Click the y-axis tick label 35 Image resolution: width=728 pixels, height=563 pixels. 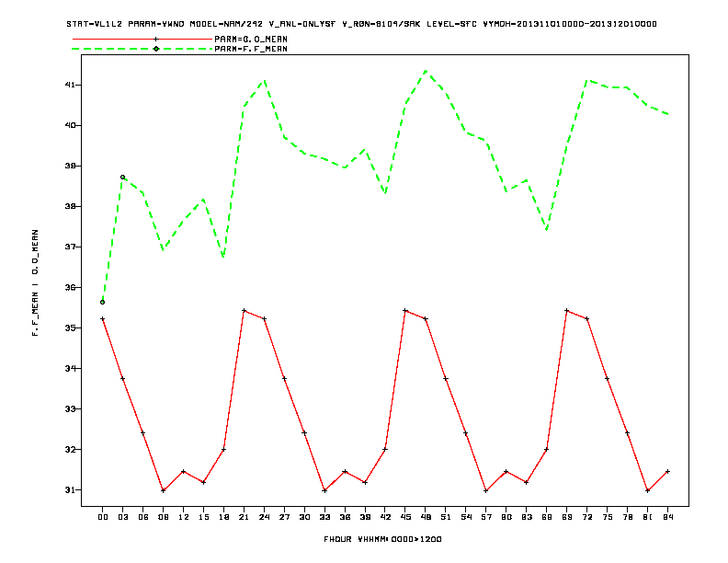tap(70, 327)
